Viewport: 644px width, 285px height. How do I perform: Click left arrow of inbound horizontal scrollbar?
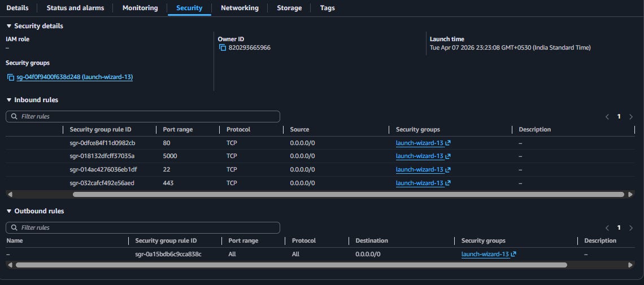(10, 194)
